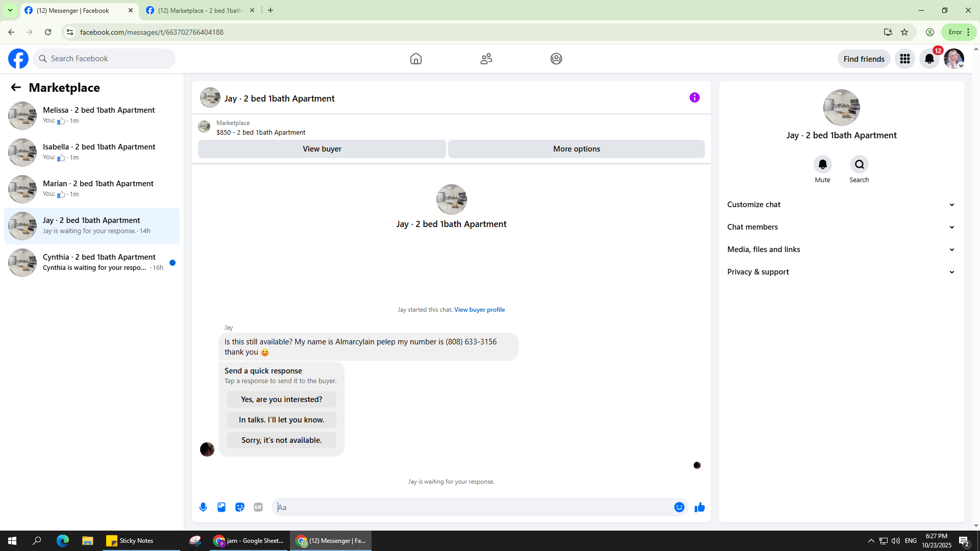The width and height of the screenshot is (980, 551).
Task: Switch to the Marketplace browser tab
Action: (200, 10)
